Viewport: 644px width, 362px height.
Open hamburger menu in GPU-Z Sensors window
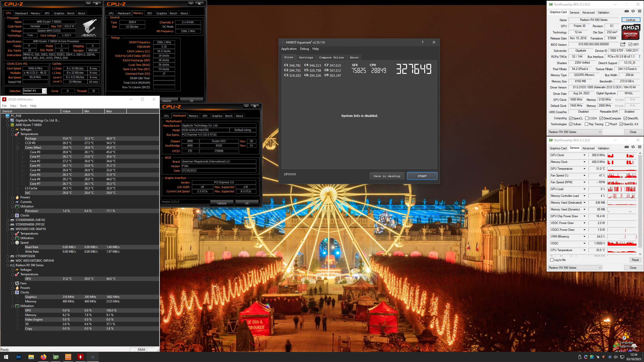tap(639, 147)
